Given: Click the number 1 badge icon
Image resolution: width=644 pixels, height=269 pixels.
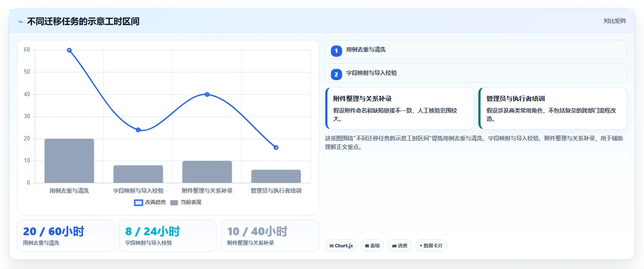Looking at the screenshot, I should pyautogui.click(x=336, y=51).
